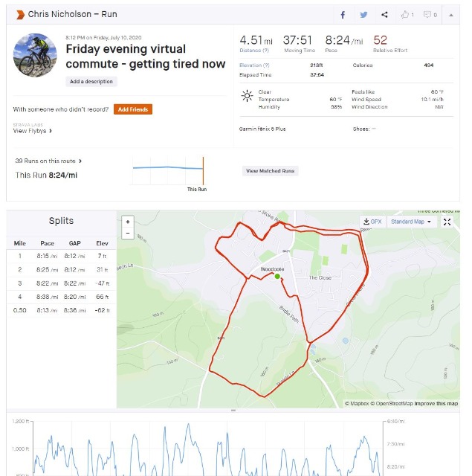
Task: Collapse the activity card with the up arrow
Action: 451,15
